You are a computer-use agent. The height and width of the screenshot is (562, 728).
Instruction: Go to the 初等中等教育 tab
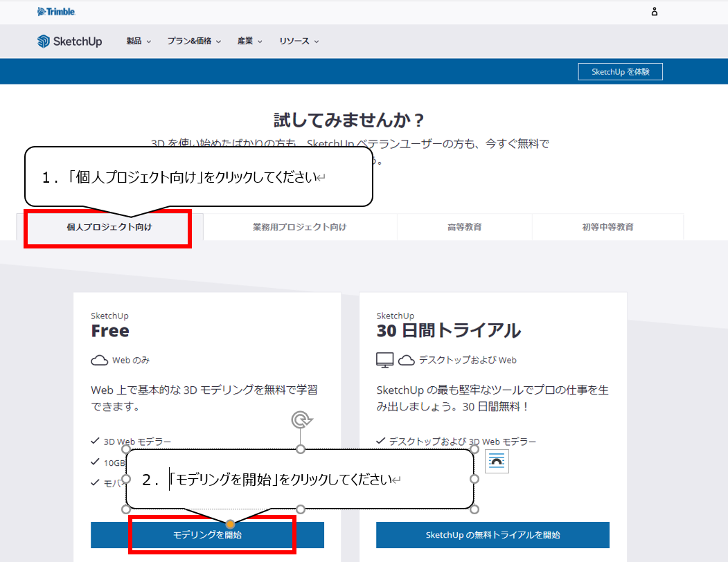[x=607, y=227]
